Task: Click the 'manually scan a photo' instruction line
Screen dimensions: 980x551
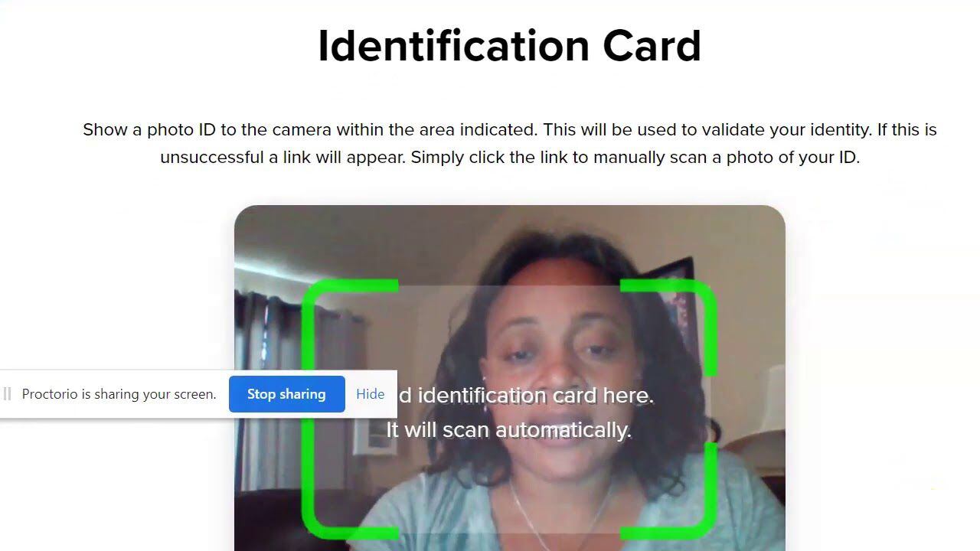Action: [x=510, y=157]
